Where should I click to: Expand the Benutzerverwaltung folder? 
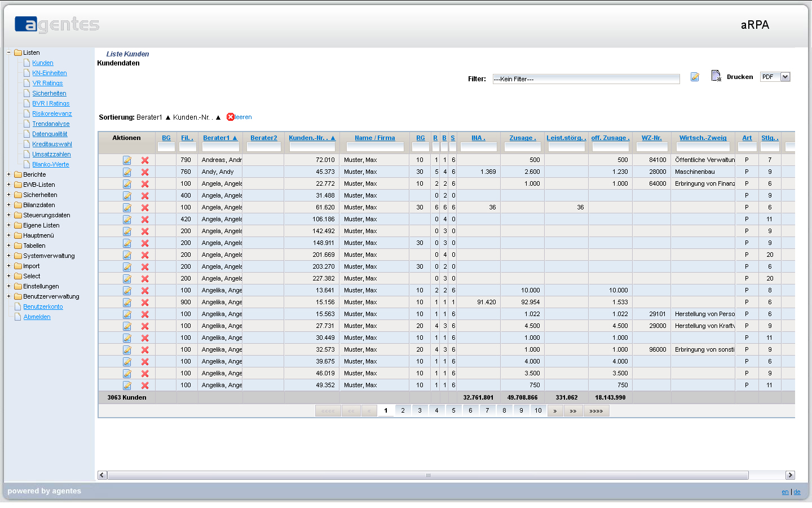click(x=8, y=296)
